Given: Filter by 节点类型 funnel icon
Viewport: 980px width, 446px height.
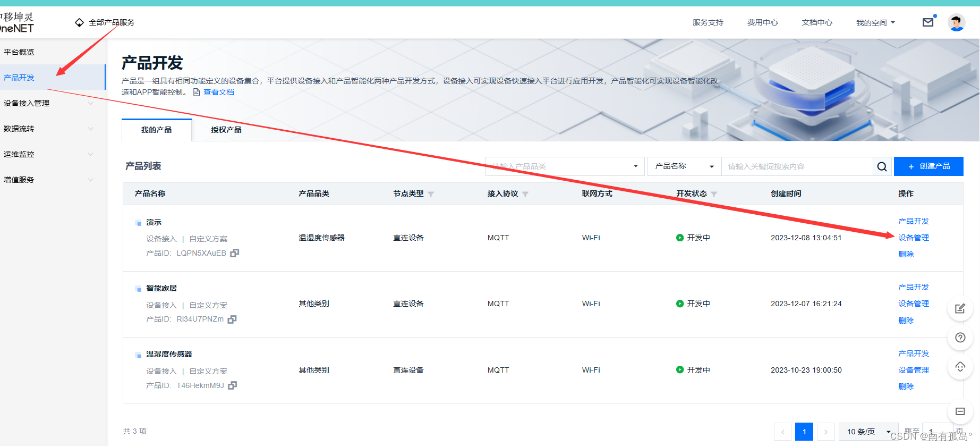Looking at the screenshot, I should pyautogui.click(x=431, y=194).
